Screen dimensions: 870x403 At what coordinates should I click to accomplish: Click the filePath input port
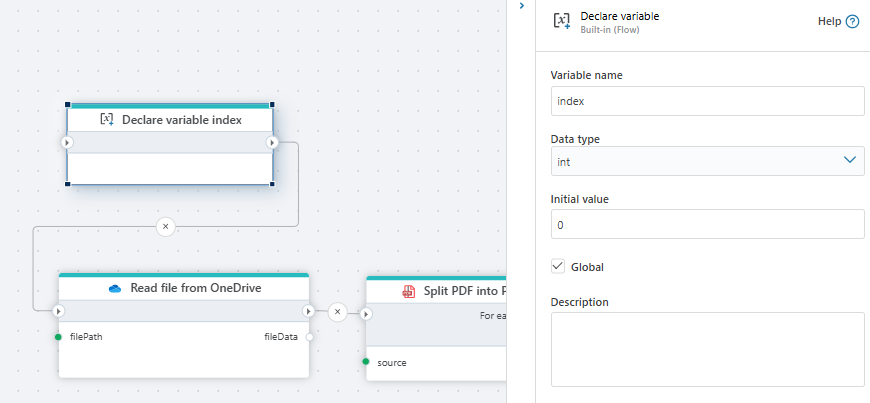click(x=59, y=337)
